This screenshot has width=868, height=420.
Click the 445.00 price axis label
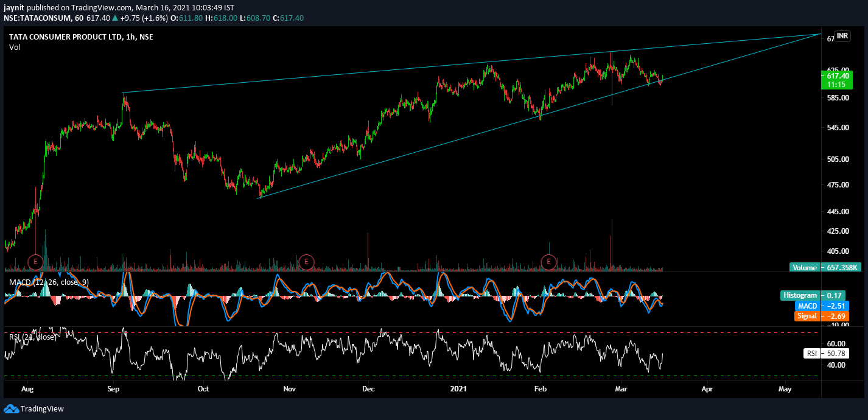pos(838,212)
